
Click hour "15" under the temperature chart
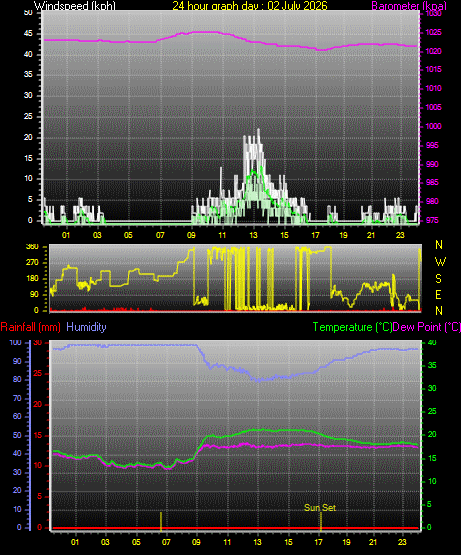pyautogui.click(x=289, y=542)
